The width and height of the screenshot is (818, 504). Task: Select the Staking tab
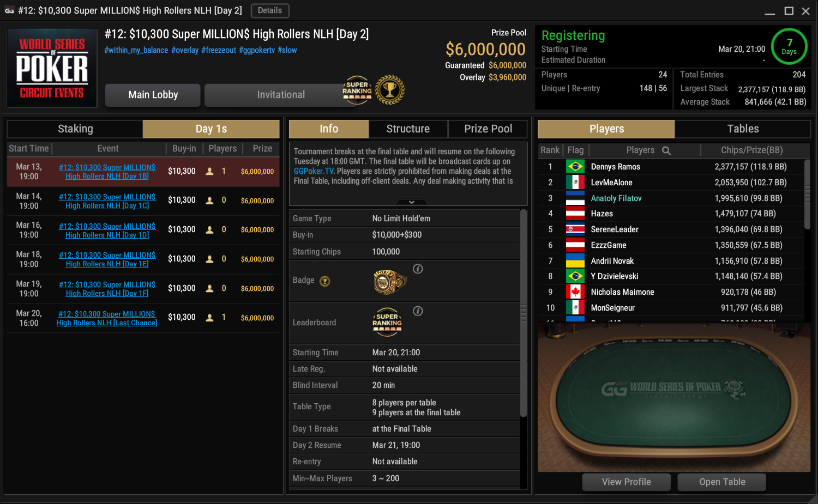tap(75, 129)
